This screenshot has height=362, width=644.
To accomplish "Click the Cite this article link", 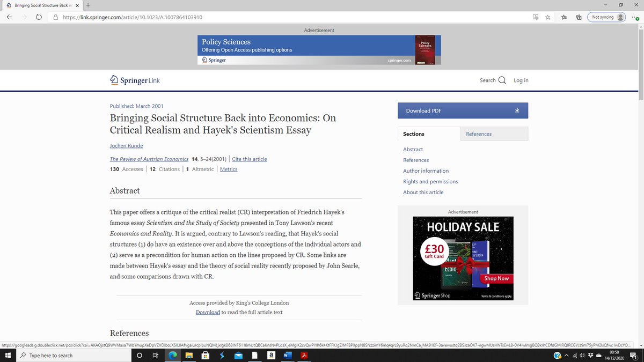I will [x=248, y=159].
